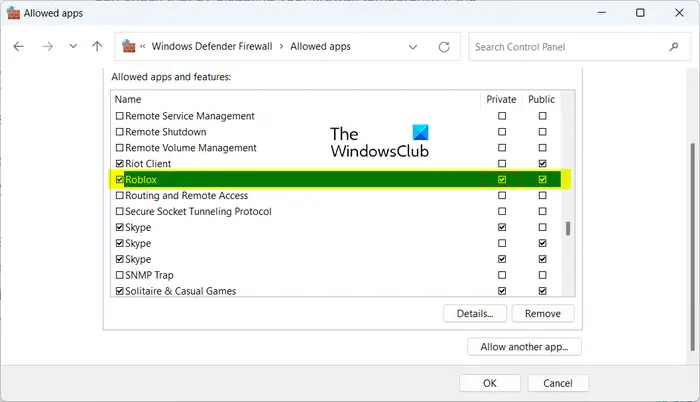Viewport: 700px width, 402px height.
Task: Open the Details... button
Action: 475,314
